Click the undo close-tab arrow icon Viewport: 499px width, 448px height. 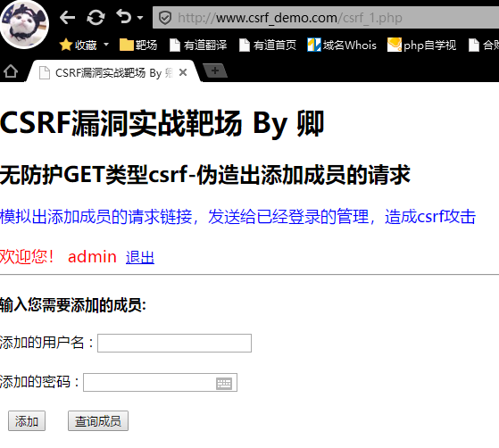(124, 16)
